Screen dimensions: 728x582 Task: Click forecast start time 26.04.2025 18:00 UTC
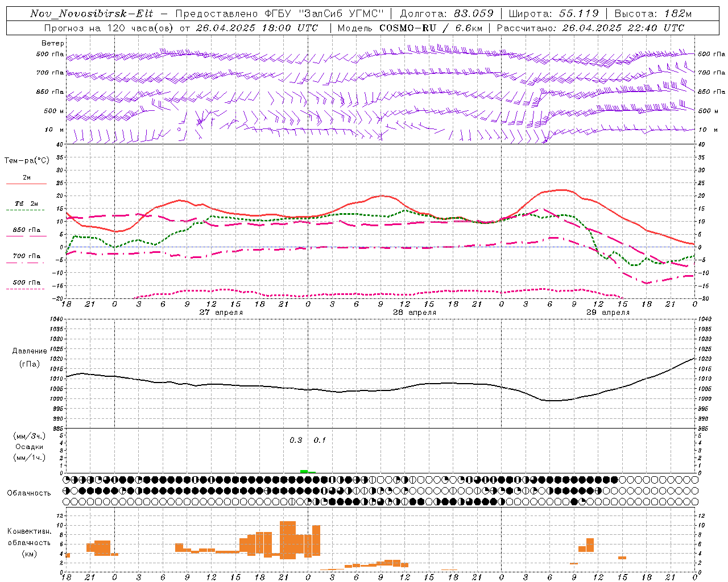point(257,28)
